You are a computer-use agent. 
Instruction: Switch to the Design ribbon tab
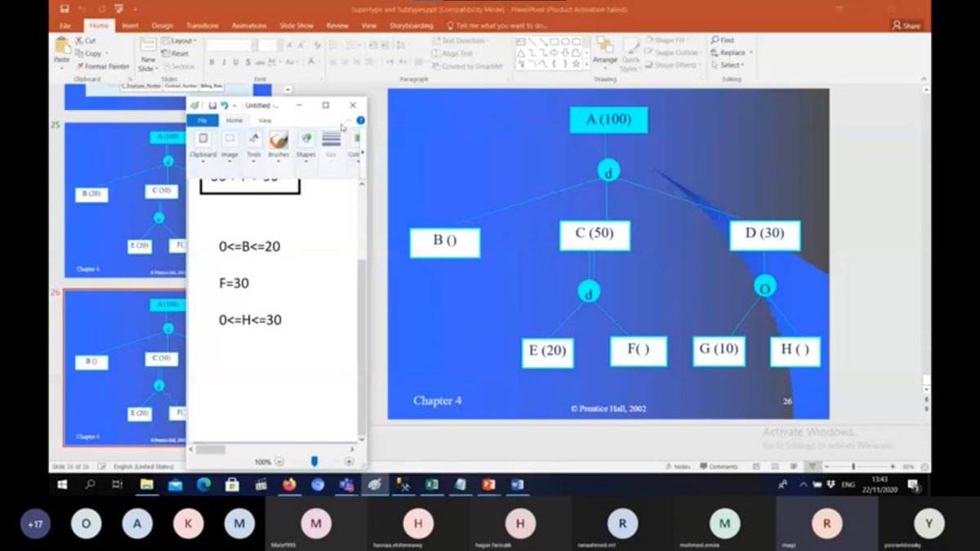point(163,25)
